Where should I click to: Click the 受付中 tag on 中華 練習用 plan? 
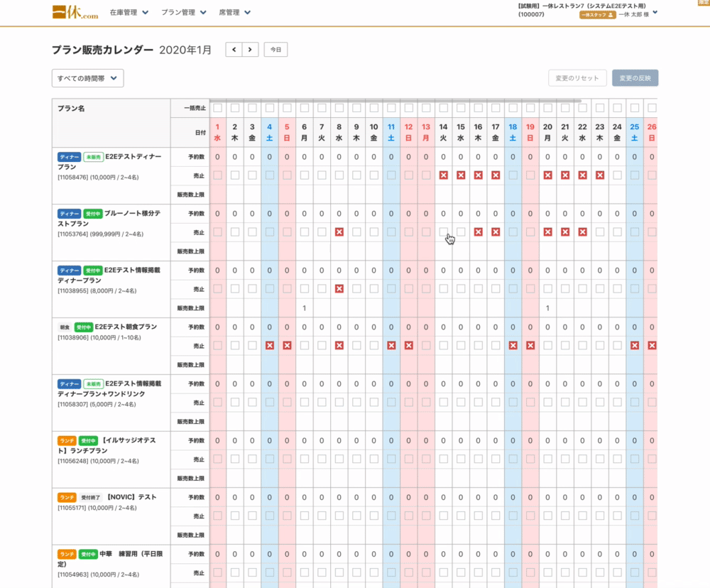click(x=88, y=554)
